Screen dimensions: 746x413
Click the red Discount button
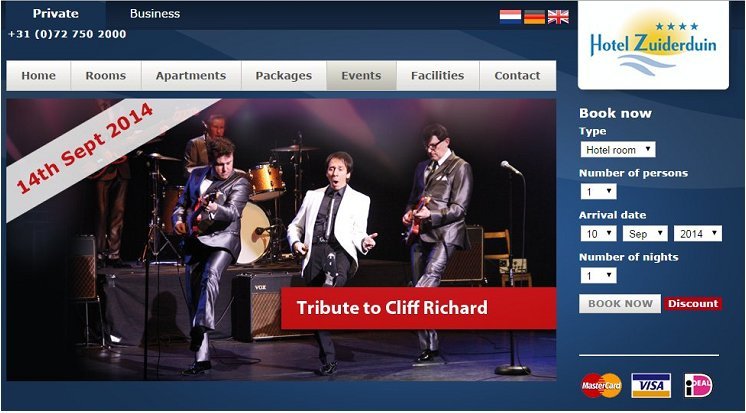pos(693,304)
